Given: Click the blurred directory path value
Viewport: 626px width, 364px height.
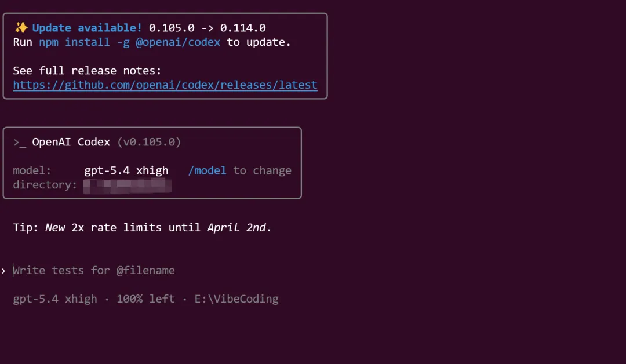Looking at the screenshot, I should point(128,185).
